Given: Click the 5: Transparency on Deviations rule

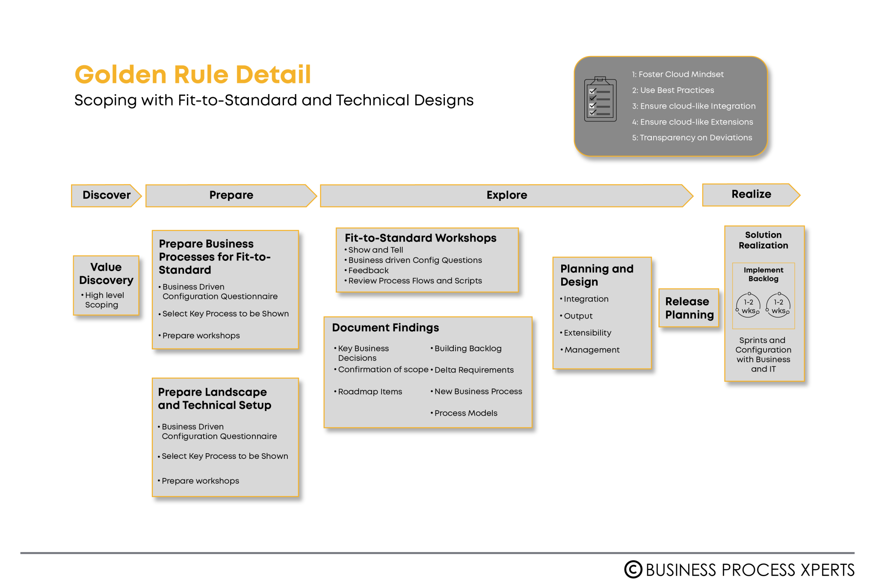Looking at the screenshot, I should point(692,137).
